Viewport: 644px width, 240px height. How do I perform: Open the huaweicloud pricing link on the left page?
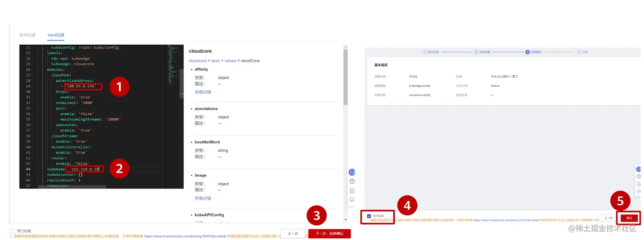(185, 236)
